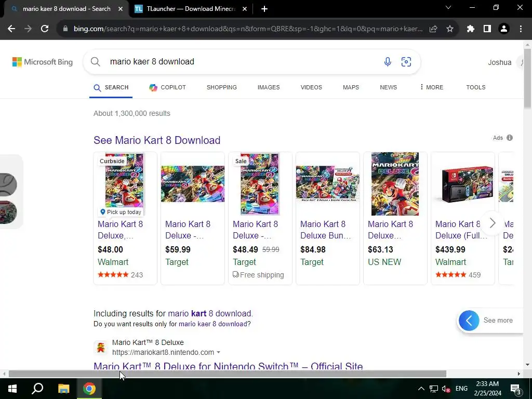Expand the mariokart8.nintendo.com URL dropdown
532x399 pixels.
click(219, 352)
